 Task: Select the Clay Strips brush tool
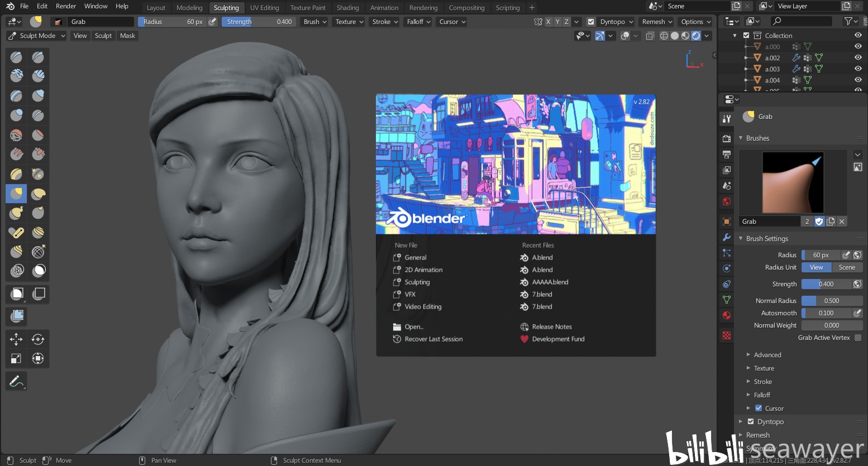[x=38, y=76]
